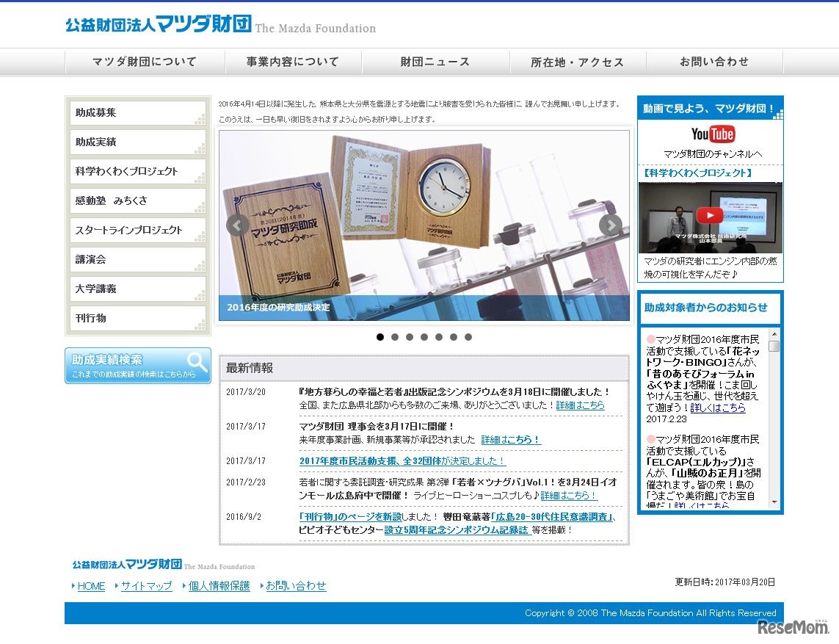839x644 pixels.
Task: Click the マツダ財団 header logo
Action: click(159, 25)
